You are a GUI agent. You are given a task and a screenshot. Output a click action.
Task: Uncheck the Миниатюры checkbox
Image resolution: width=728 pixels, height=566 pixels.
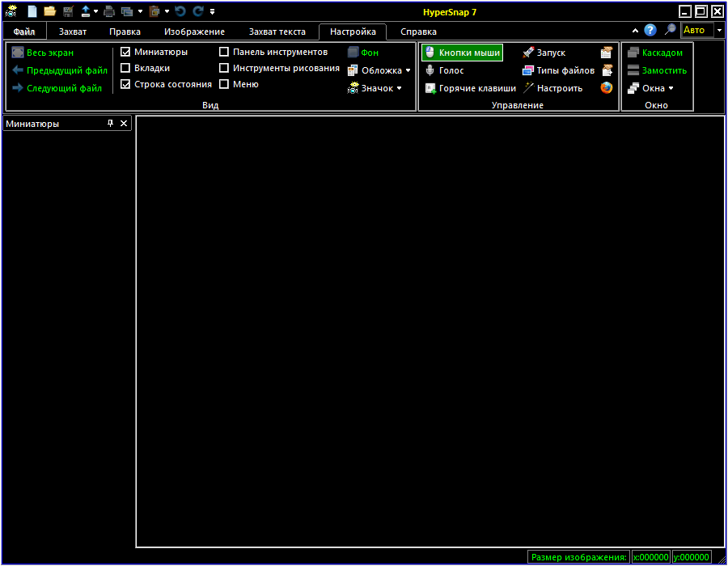click(x=125, y=52)
